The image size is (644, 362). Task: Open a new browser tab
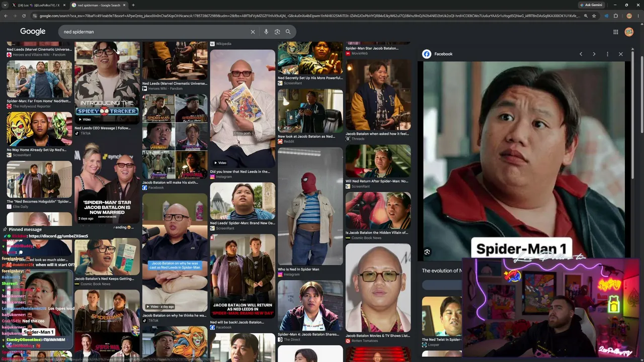(133, 5)
